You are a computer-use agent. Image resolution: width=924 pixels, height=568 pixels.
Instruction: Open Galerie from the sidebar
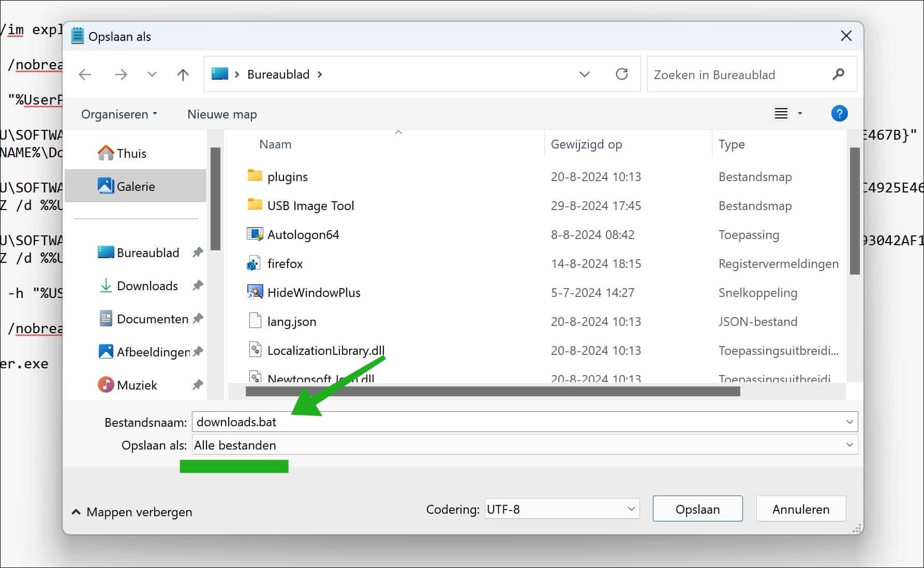click(137, 186)
